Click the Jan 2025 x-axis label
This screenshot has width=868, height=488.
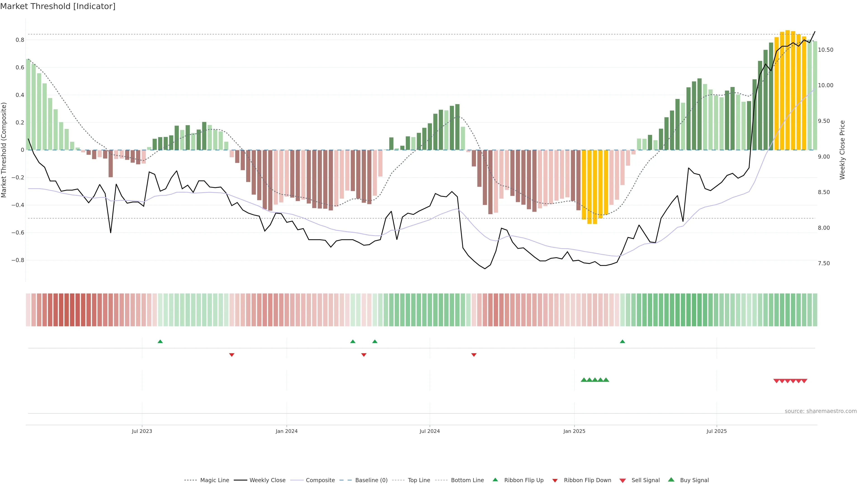point(574,431)
